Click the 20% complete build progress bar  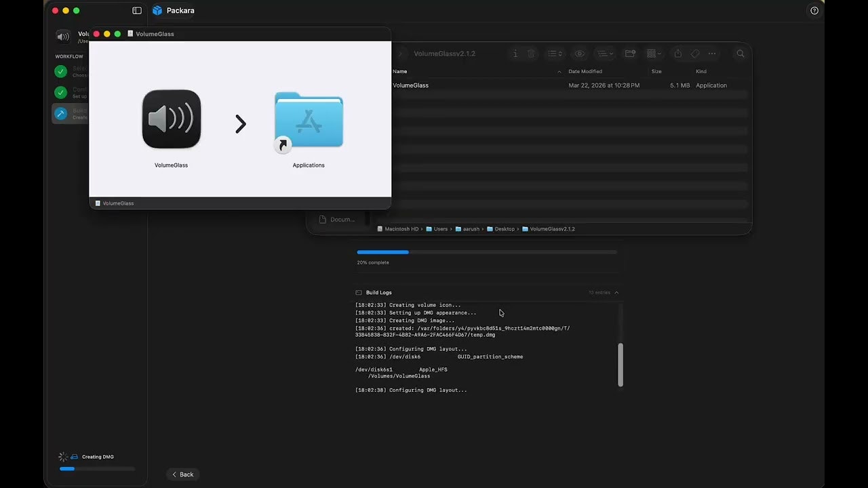coord(487,252)
